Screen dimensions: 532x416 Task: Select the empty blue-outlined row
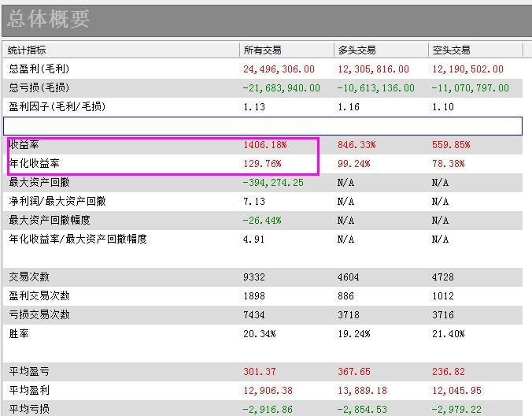point(263,126)
